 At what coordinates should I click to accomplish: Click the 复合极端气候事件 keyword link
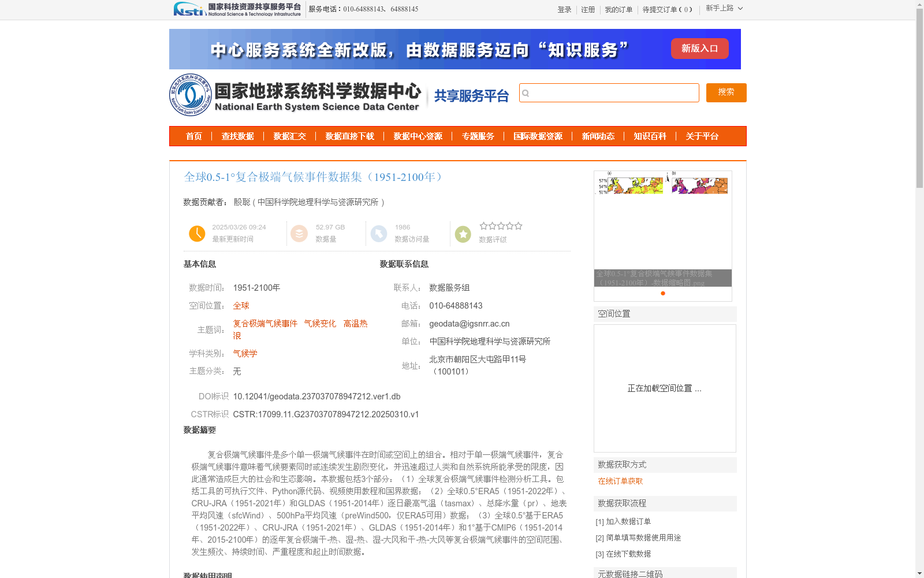(x=265, y=324)
